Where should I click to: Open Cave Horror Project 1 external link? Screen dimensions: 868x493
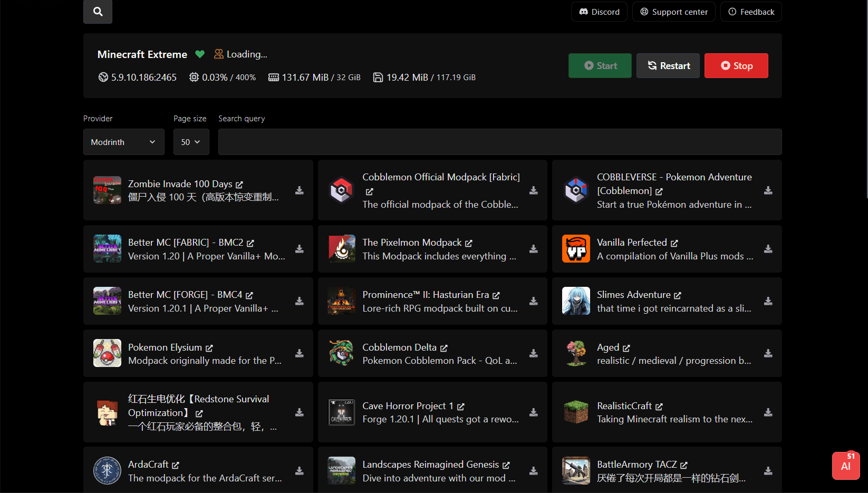[x=461, y=407]
